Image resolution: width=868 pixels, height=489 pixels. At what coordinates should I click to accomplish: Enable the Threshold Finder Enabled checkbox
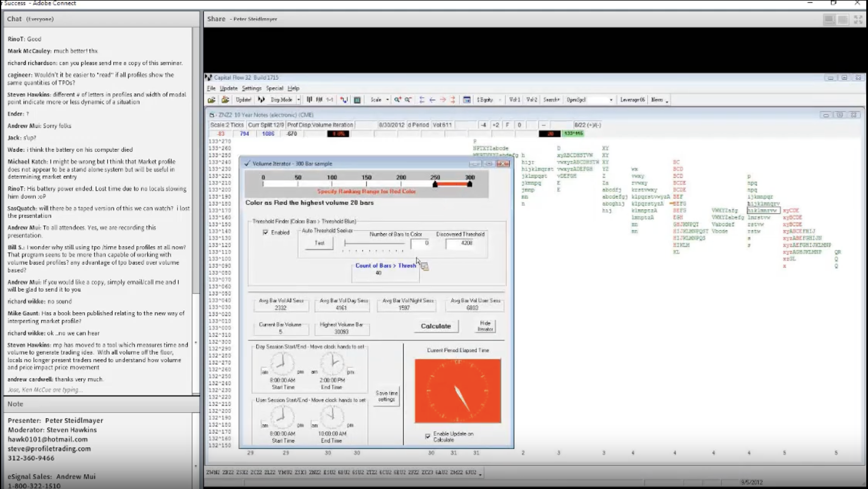point(266,233)
